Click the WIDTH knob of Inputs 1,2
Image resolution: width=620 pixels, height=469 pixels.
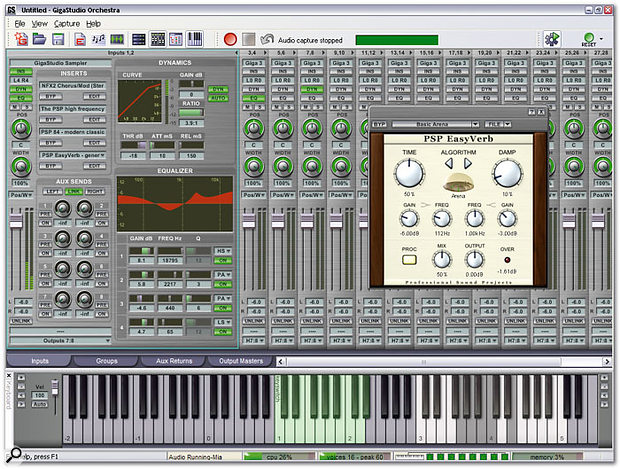point(21,166)
